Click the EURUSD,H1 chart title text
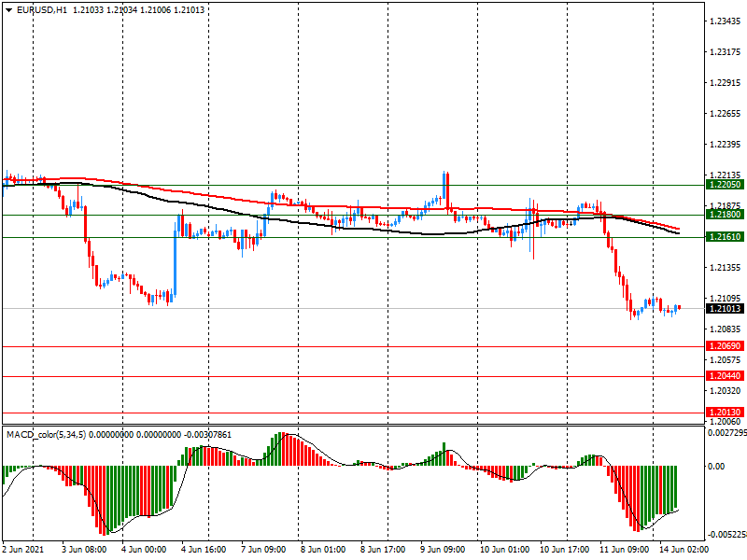Viewport: 747px width, 560px height. (x=42, y=9)
